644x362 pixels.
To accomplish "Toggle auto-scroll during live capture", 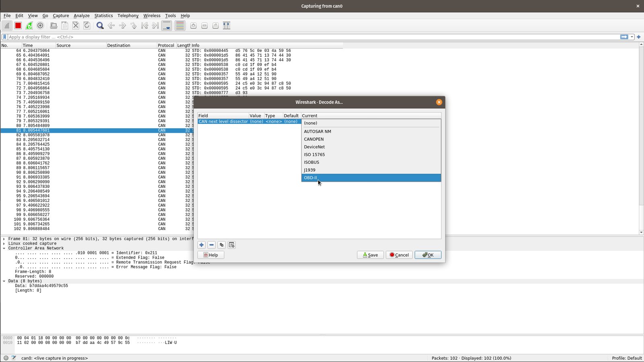I will [x=167, y=26].
